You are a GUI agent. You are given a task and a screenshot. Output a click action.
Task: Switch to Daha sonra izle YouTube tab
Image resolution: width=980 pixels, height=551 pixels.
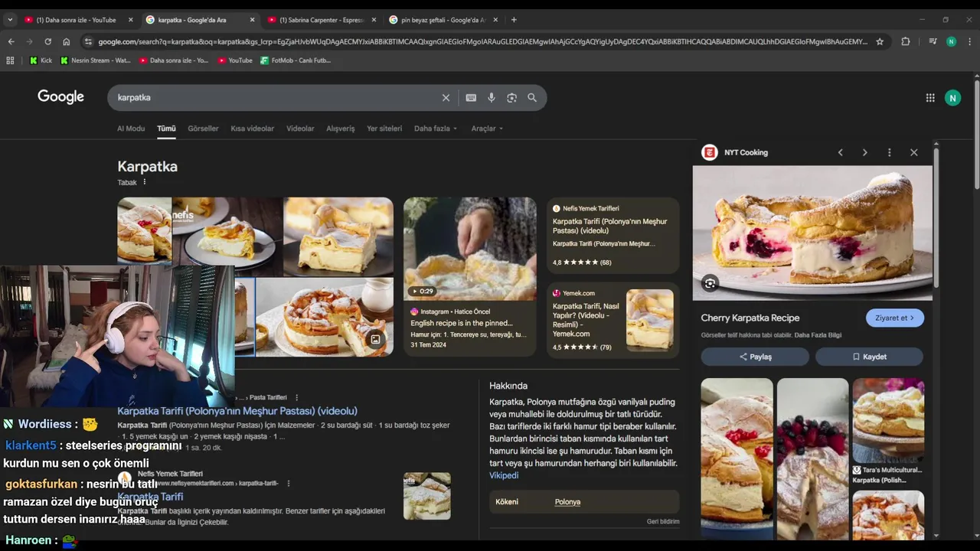pyautogui.click(x=77, y=20)
